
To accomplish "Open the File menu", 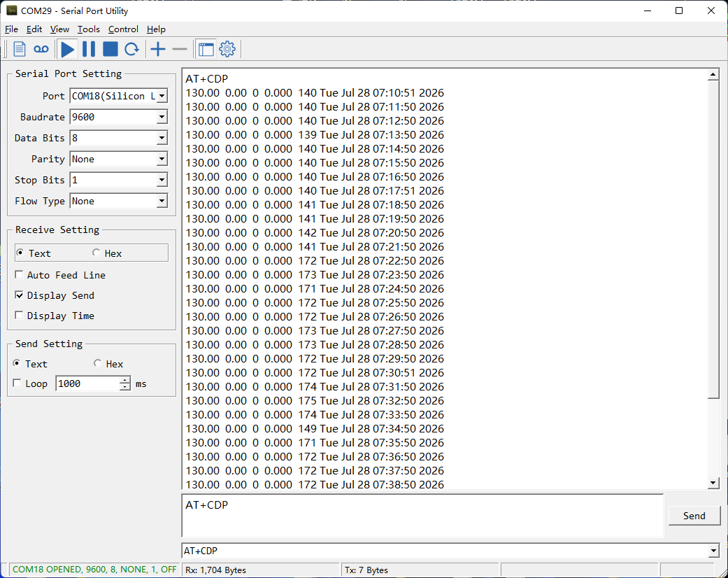I will coord(11,29).
